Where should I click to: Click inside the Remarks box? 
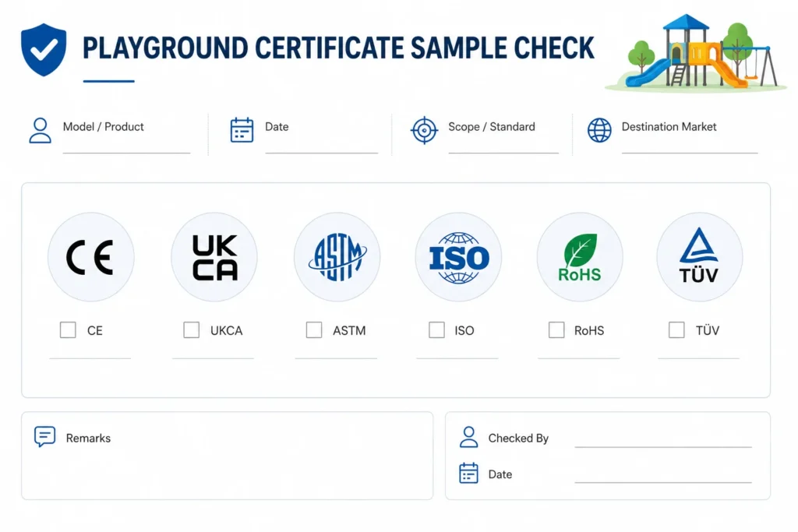(227, 456)
